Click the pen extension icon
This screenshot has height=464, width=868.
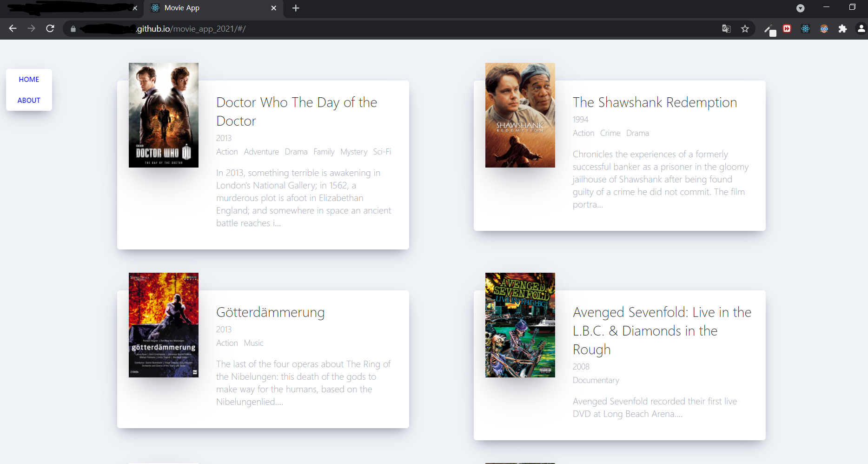(769, 30)
